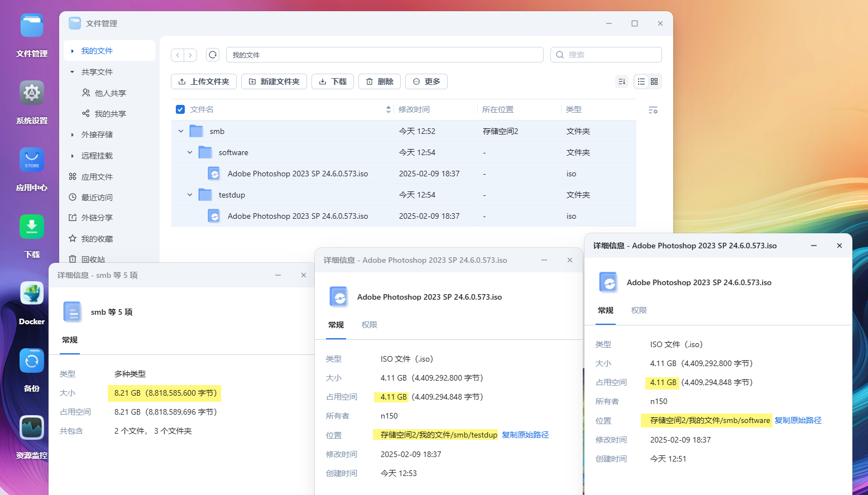This screenshot has width=868, height=495.
Task: Select 常规 tab in software ISO details
Action: pyautogui.click(x=606, y=310)
